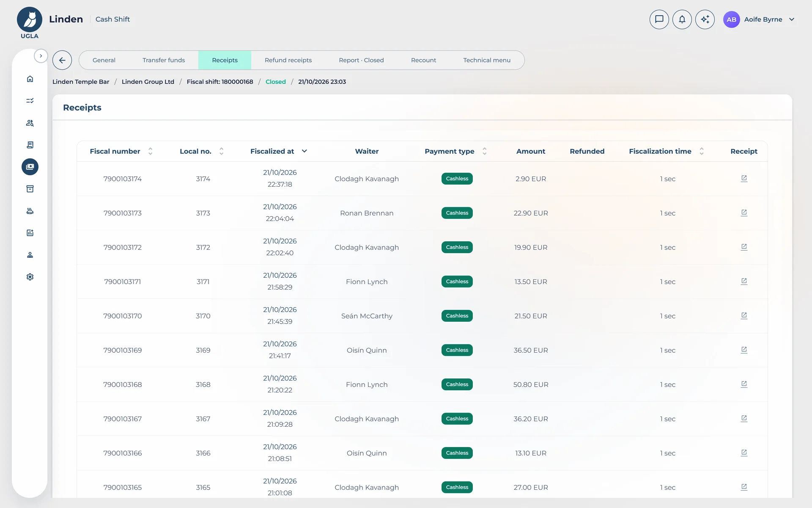Click the UGLA owl logo
Screen dimensions: 812x508
pos(30,19)
